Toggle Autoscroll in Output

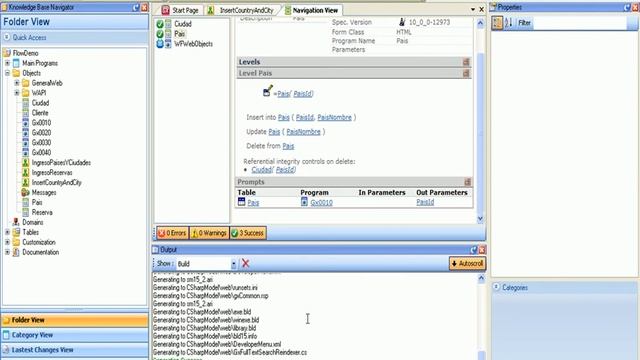coord(467,264)
